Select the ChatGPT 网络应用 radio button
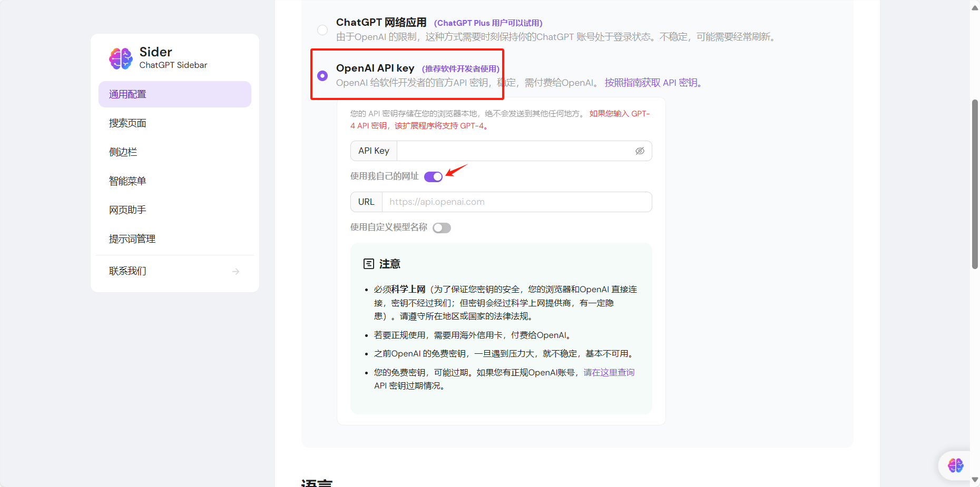980x487 pixels. tap(322, 30)
